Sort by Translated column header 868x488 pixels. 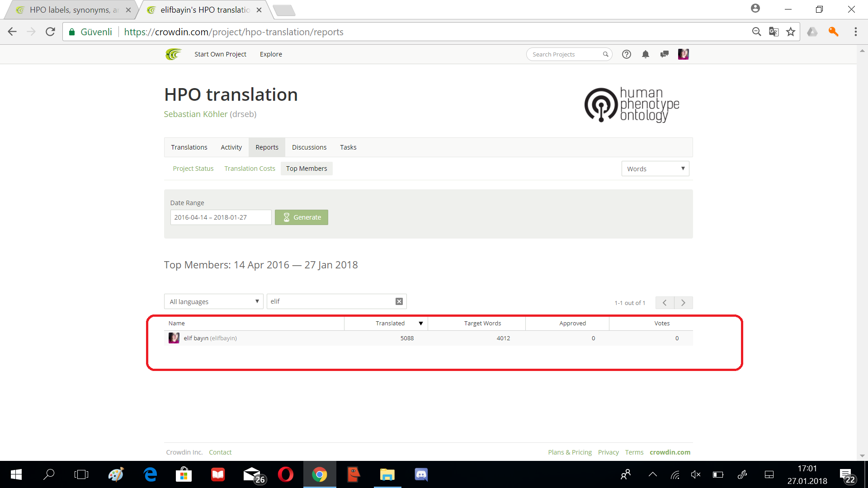click(x=390, y=323)
